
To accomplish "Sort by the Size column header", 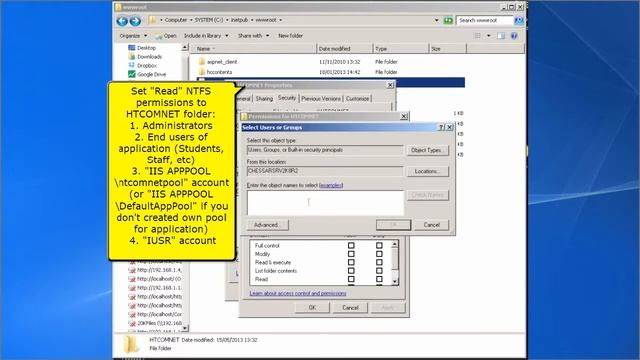I will (x=447, y=49).
